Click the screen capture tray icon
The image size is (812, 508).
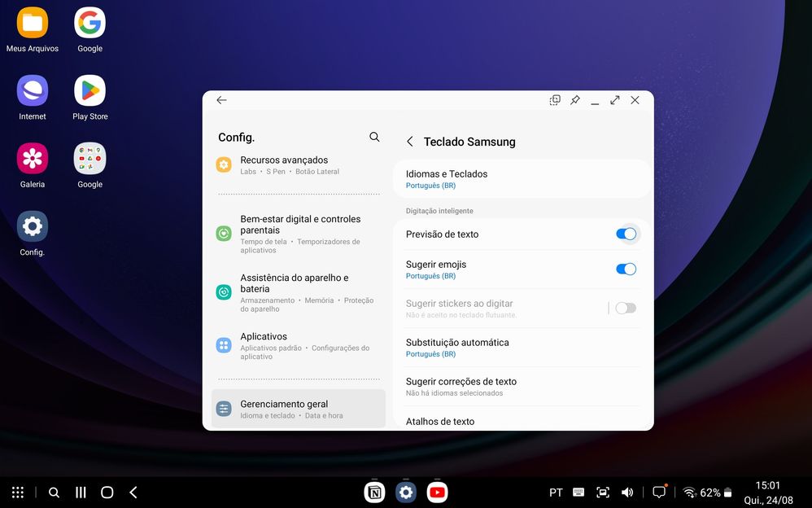pos(603,493)
